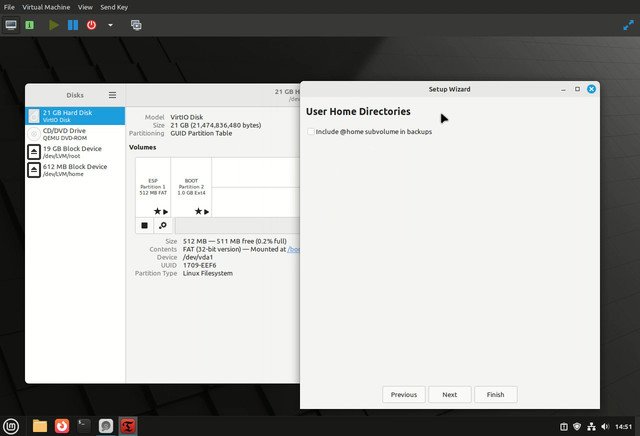Image resolution: width=640 pixels, height=436 pixels.
Task: Click Previous in Setup Wizard
Action: pyautogui.click(x=404, y=394)
